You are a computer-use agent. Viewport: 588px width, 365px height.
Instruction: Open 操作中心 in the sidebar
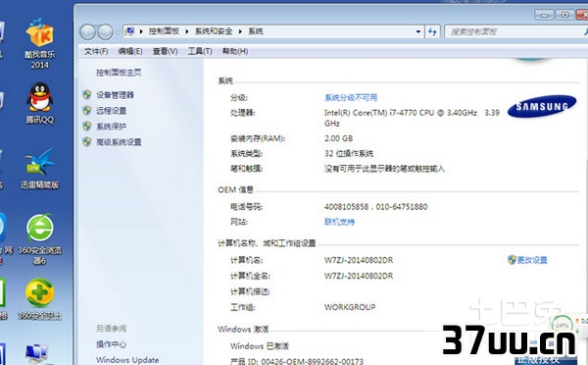112,344
